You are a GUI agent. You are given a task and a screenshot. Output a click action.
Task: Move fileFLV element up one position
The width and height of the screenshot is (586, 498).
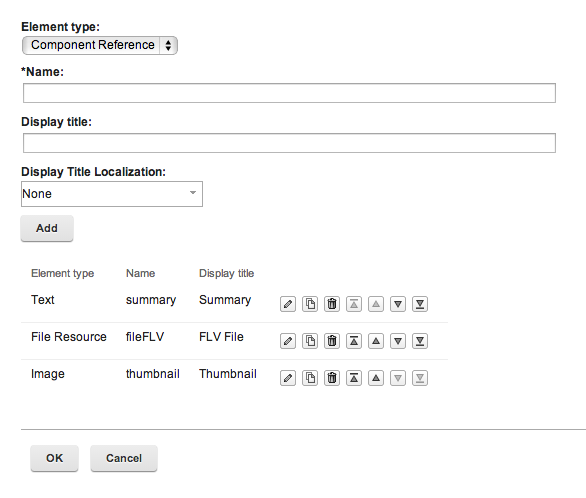click(376, 341)
